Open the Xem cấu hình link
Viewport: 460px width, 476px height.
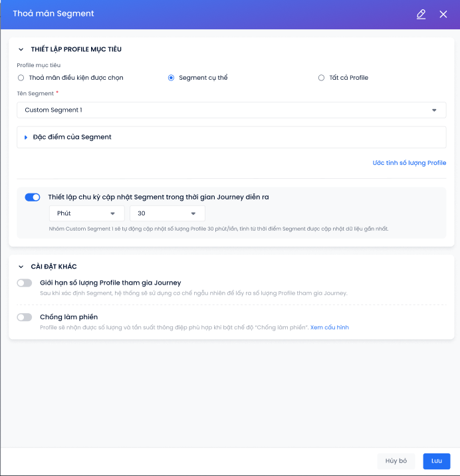(x=330, y=327)
